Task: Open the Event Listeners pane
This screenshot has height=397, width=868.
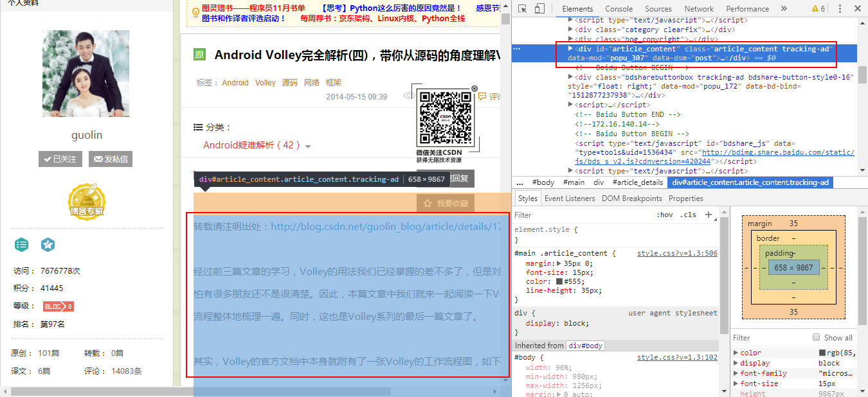Action: click(570, 198)
